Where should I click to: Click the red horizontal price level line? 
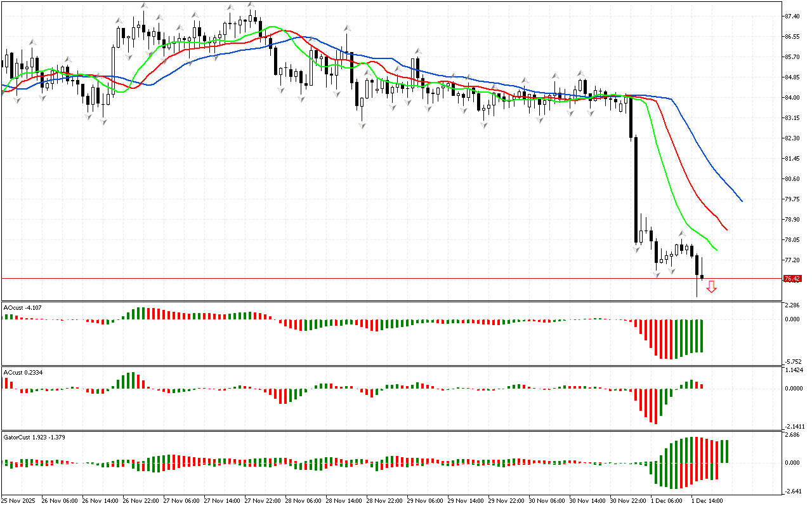click(x=381, y=278)
